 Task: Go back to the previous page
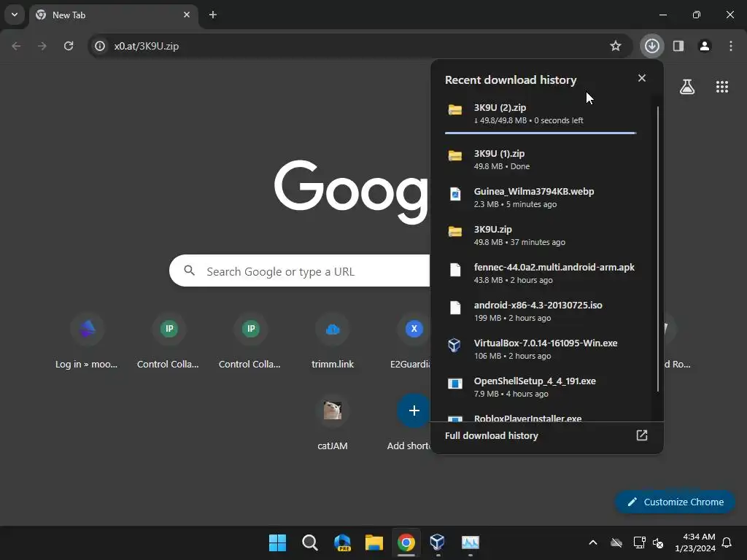click(x=16, y=46)
